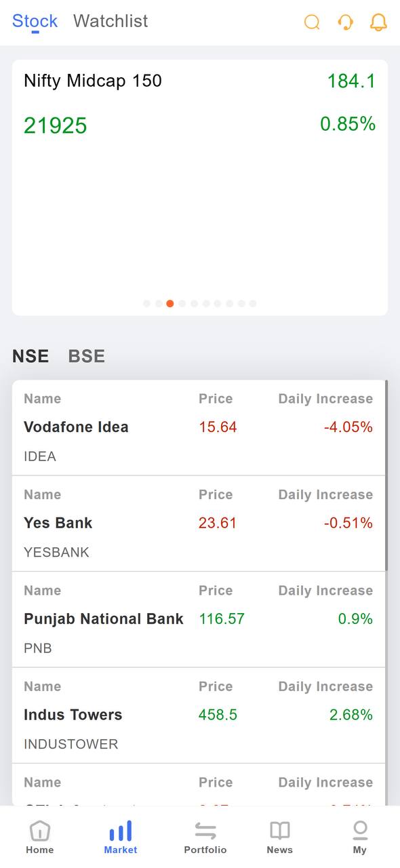
Task: Tap the customer support headset icon
Action: pos(345,22)
